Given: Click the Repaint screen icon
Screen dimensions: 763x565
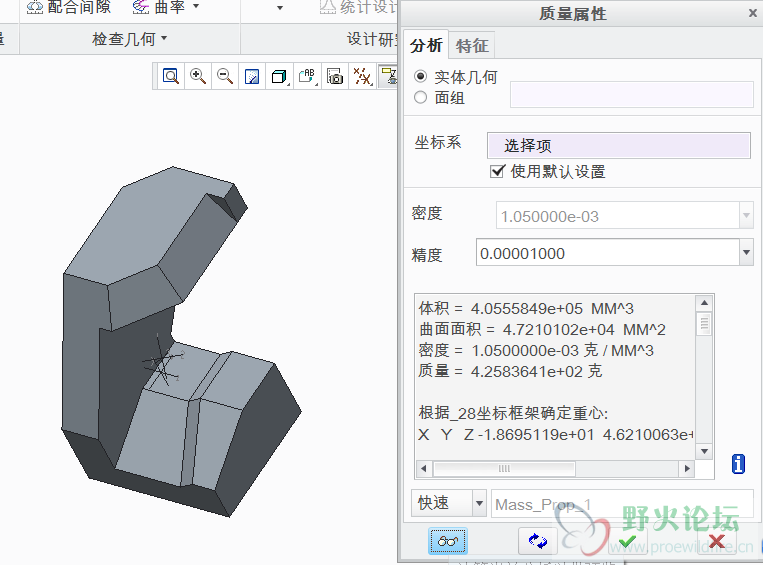Looking at the screenshot, I should coord(253,76).
